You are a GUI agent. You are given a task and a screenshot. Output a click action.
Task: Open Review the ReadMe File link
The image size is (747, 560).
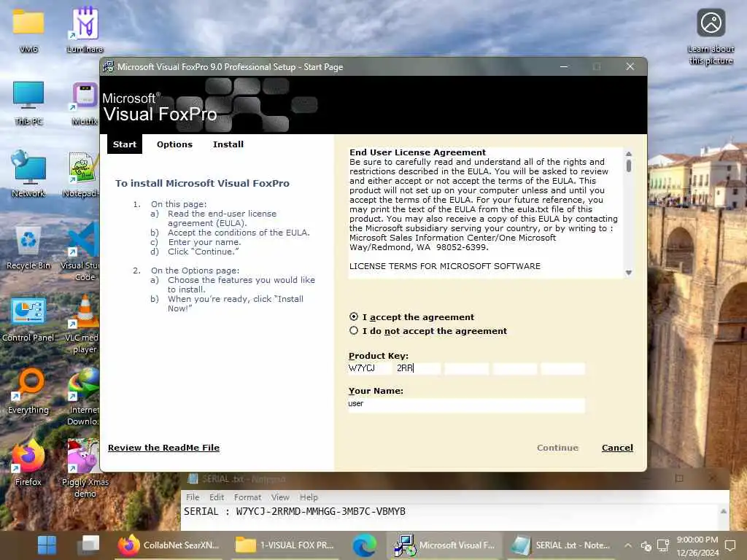click(163, 448)
